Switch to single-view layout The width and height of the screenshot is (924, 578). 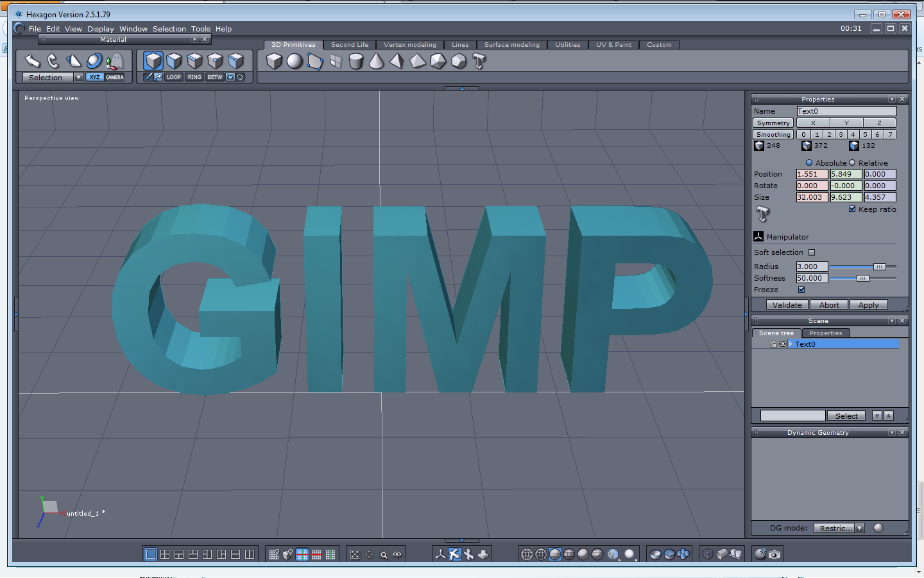coord(151,554)
